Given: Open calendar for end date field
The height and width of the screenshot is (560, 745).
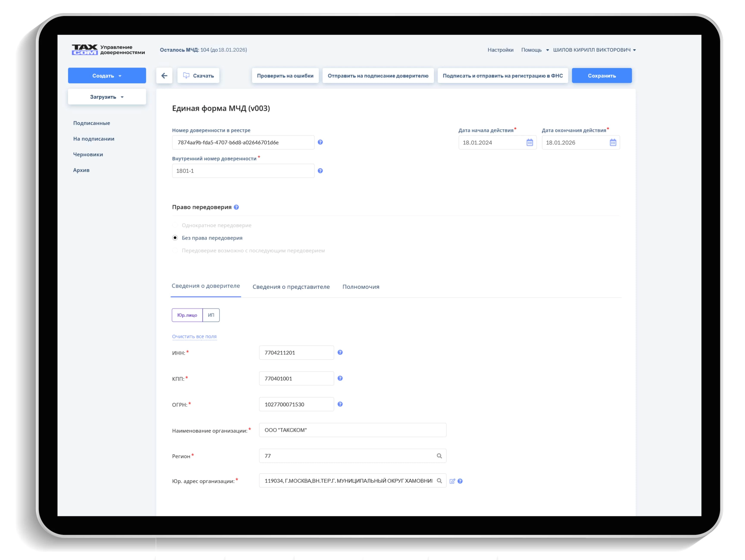Looking at the screenshot, I should 613,143.
